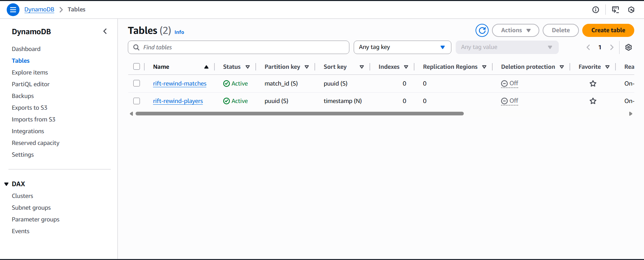
Task: Check the rift-rewind-players row checkbox
Action: [137, 101]
